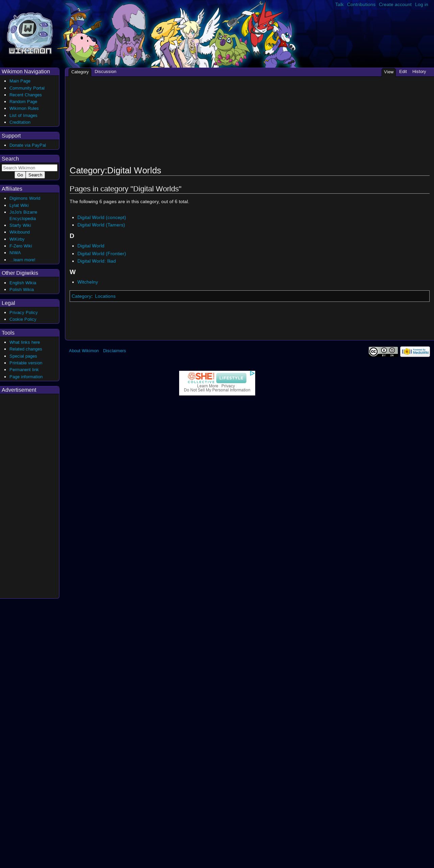Open a Random Page
Screen dimensions: 434x868
pos(23,102)
